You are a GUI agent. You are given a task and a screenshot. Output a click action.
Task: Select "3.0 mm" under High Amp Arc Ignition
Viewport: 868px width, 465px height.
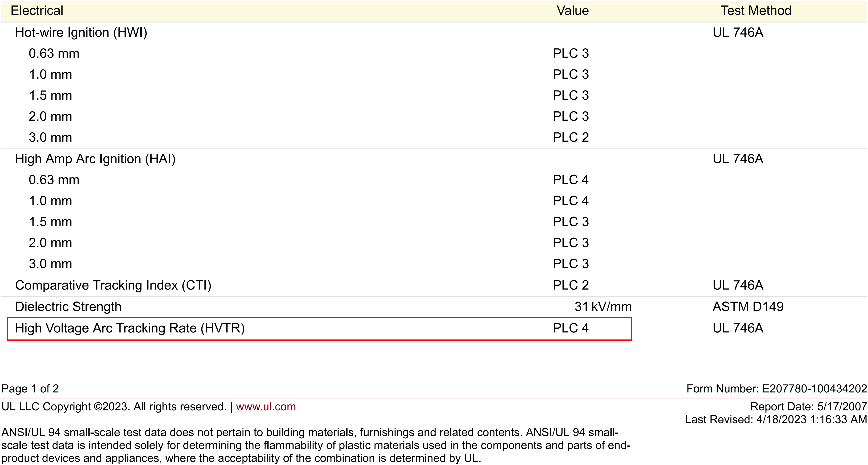(x=51, y=264)
